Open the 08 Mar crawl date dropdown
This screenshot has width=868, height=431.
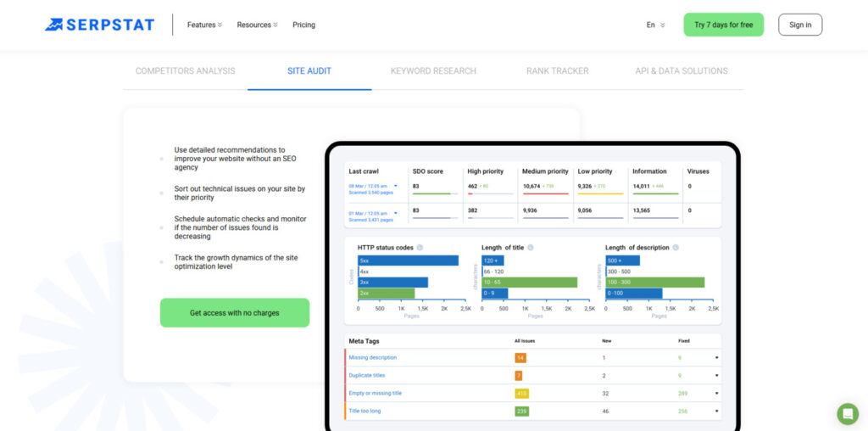[395, 186]
